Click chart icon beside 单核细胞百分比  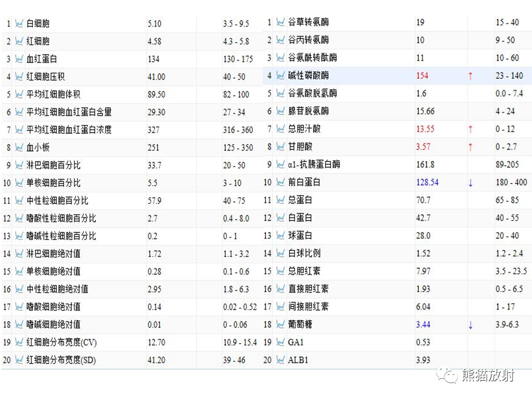[19, 183]
